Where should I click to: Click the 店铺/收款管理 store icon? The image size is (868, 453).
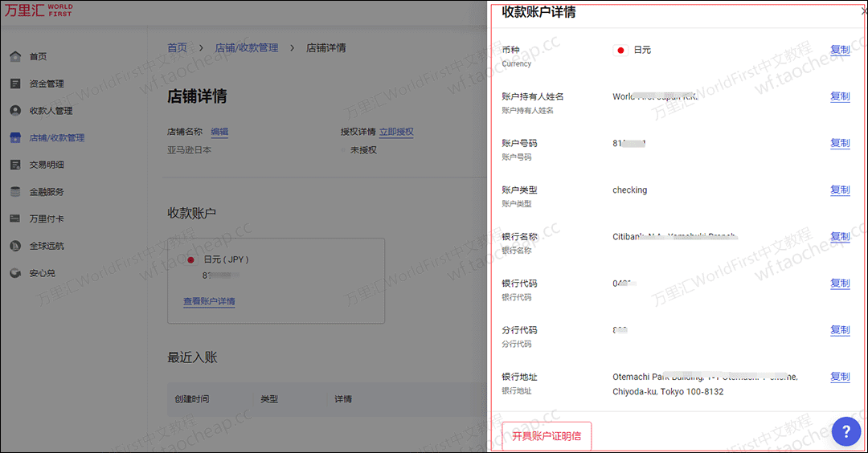pyautogui.click(x=15, y=137)
